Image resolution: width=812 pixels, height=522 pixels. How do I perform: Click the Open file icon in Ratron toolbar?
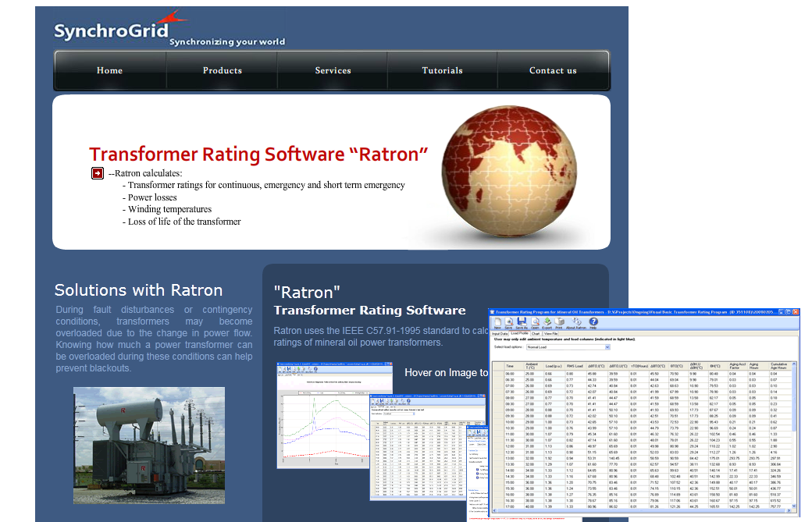point(535,321)
